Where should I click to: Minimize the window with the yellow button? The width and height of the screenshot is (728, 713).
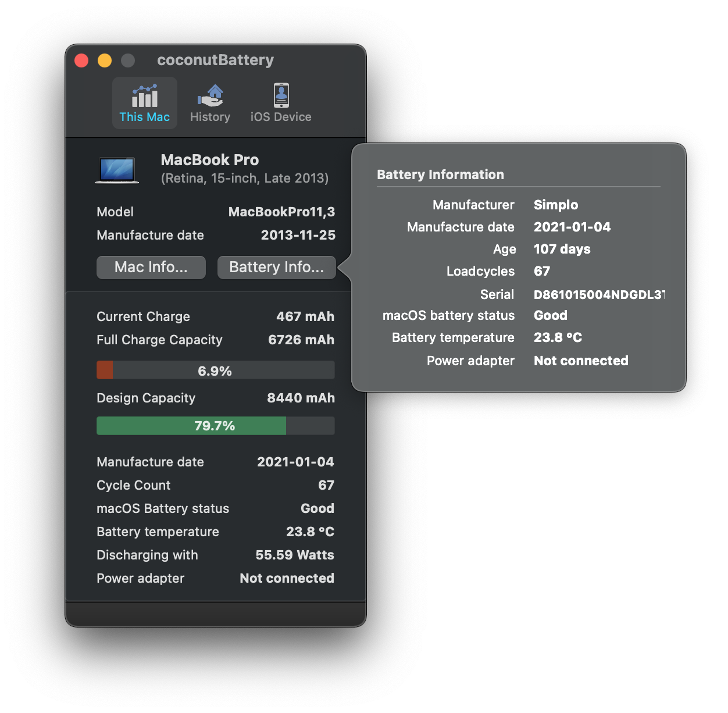(x=105, y=60)
